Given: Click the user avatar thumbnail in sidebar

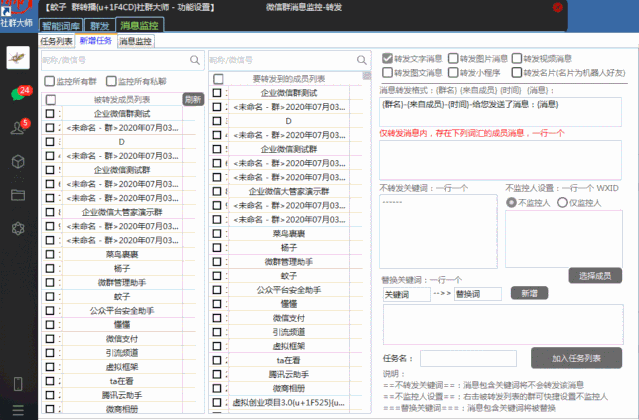Looking at the screenshot, I should tap(18, 57).
